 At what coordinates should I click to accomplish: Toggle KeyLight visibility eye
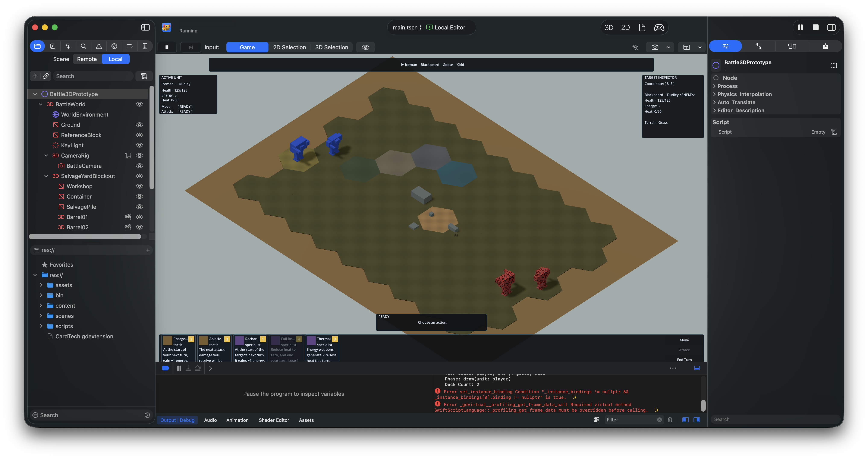(x=139, y=145)
